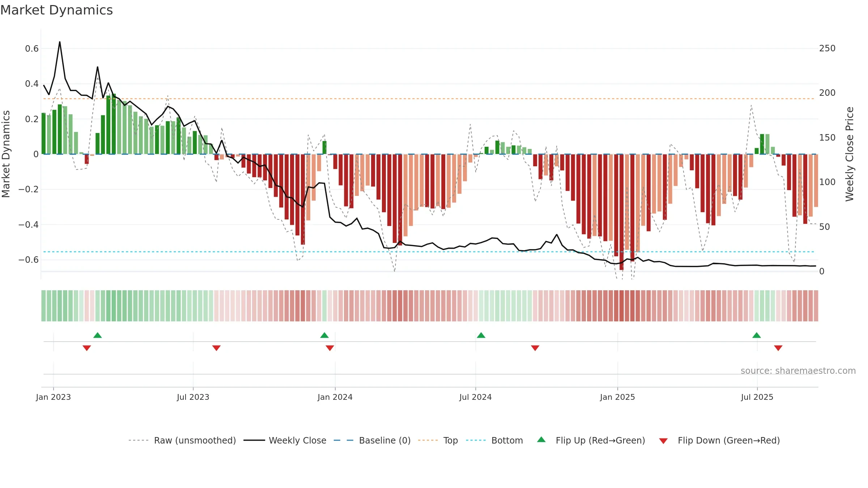Viewport: 868px width, 488px height.
Task: Click the first red flip-down marker in early 2023
Action: [87, 348]
